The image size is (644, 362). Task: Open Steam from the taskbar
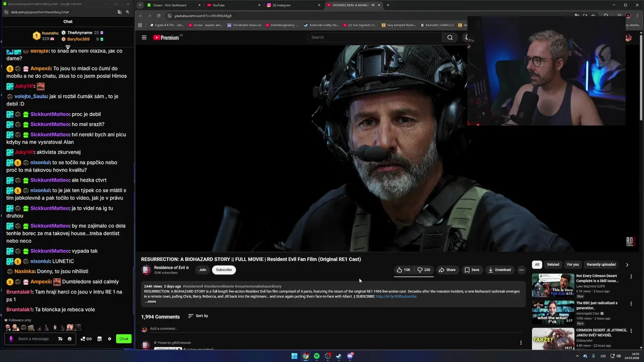(x=339, y=356)
